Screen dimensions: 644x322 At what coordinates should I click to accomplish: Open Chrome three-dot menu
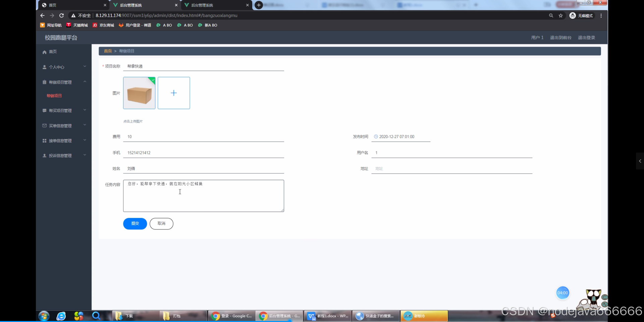click(x=601, y=15)
